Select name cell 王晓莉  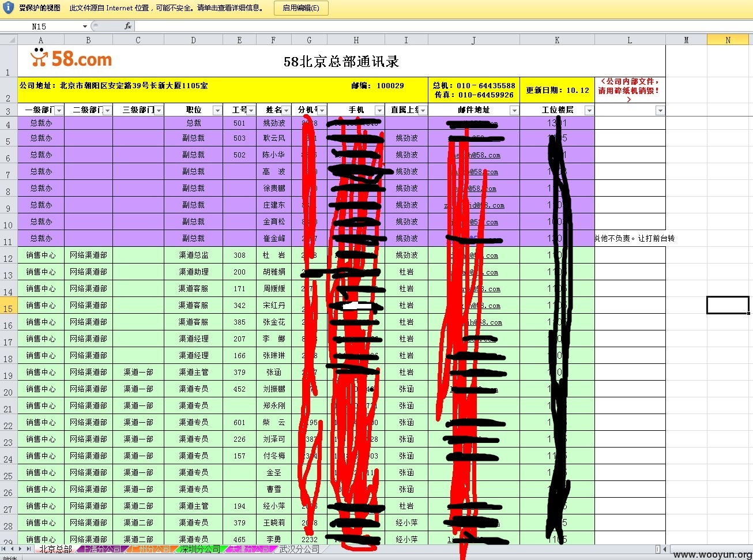(x=274, y=523)
